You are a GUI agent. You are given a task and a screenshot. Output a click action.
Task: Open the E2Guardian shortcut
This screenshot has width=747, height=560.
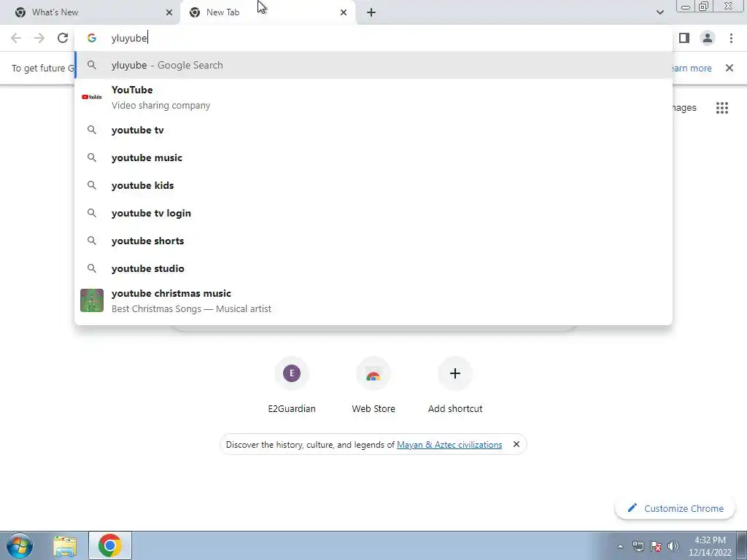292,385
